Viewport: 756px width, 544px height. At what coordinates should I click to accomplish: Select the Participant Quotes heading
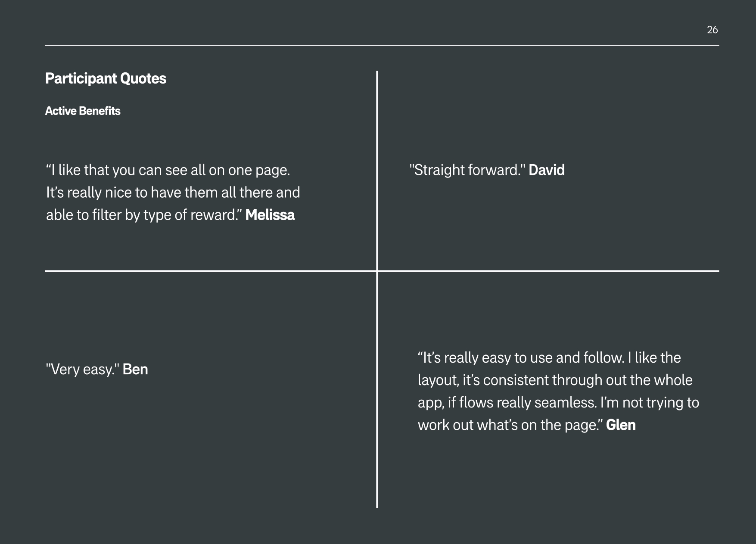click(x=106, y=78)
